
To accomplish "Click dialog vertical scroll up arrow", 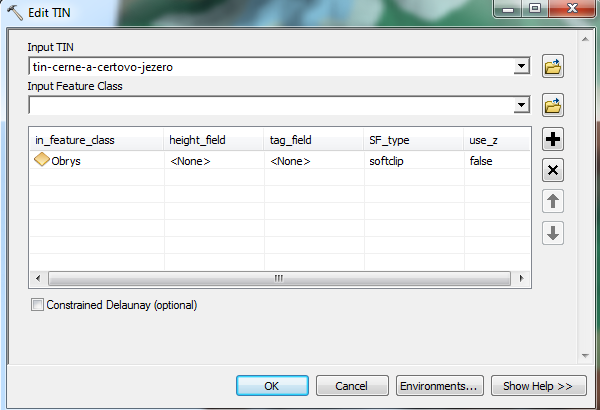I will pos(585,39).
